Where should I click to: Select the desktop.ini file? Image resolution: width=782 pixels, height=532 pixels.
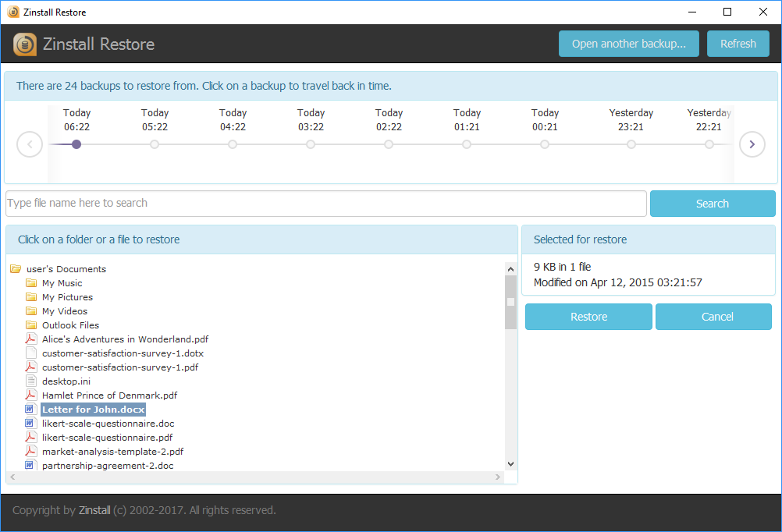pyautogui.click(x=66, y=381)
